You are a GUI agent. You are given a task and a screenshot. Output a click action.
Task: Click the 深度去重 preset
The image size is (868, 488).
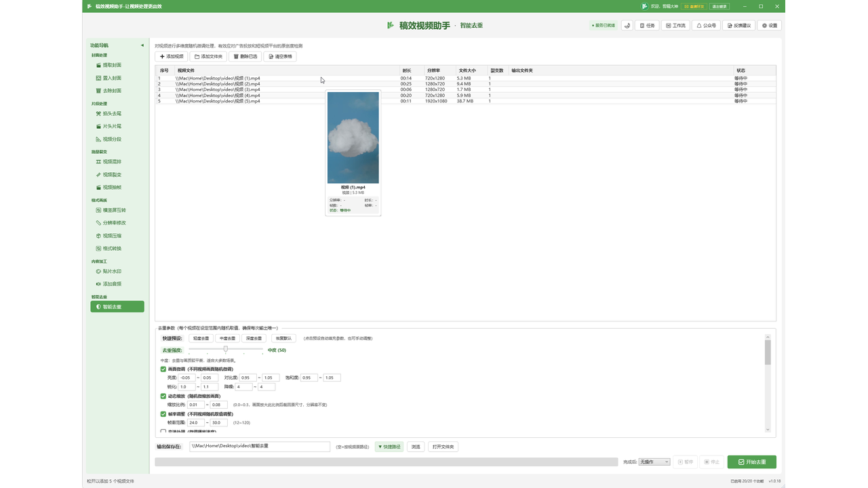click(x=254, y=338)
